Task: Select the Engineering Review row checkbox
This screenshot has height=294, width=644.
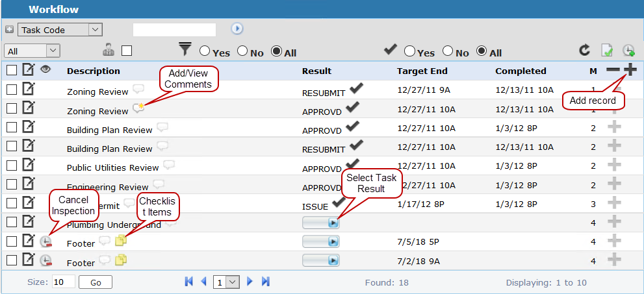Action: point(12,184)
